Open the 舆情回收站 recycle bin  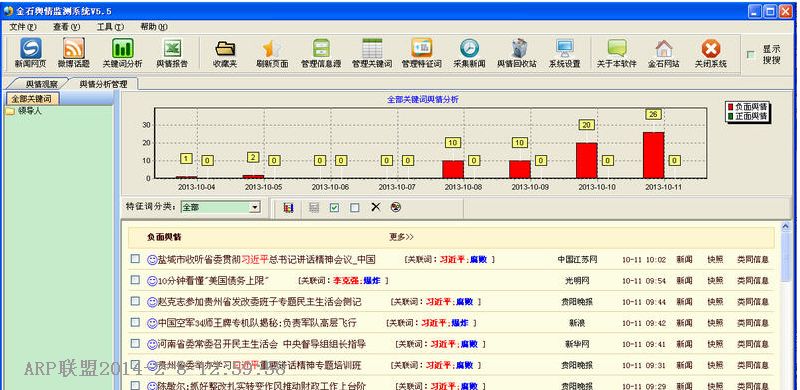click(517, 53)
